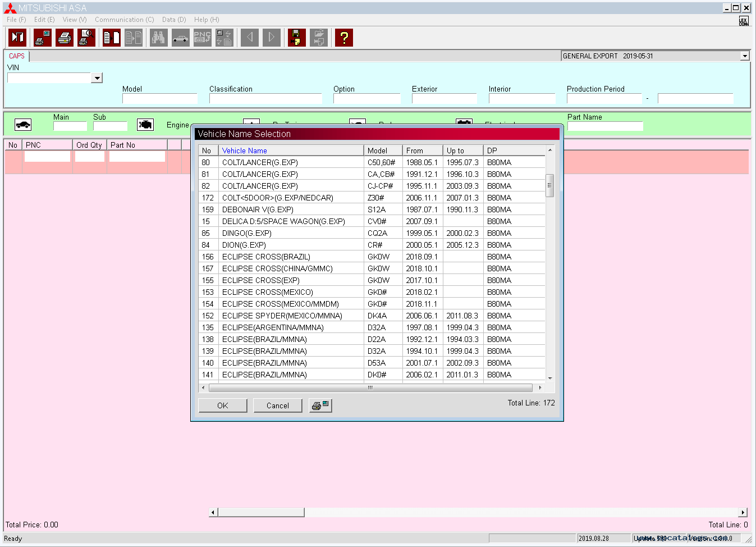Image resolution: width=756 pixels, height=547 pixels.
Task: Click the engine icon beside Engine label
Action: click(145, 125)
